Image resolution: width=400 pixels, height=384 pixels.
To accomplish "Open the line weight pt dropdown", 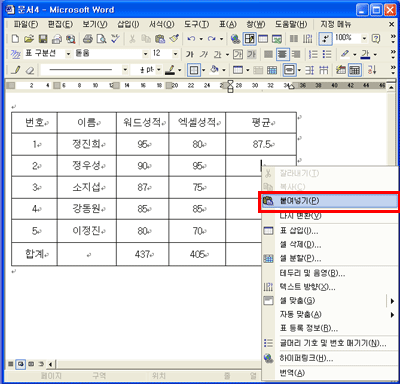I will click(159, 70).
